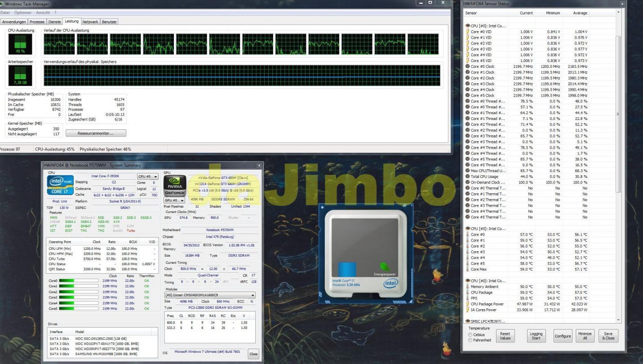Click the Core #2 temperature thermometer icon
Viewport: 643px width, 364px height.
point(468,246)
